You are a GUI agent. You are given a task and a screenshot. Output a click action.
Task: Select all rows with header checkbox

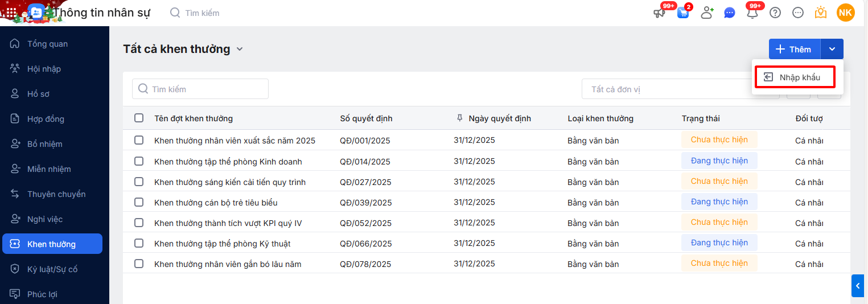[x=139, y=118]
